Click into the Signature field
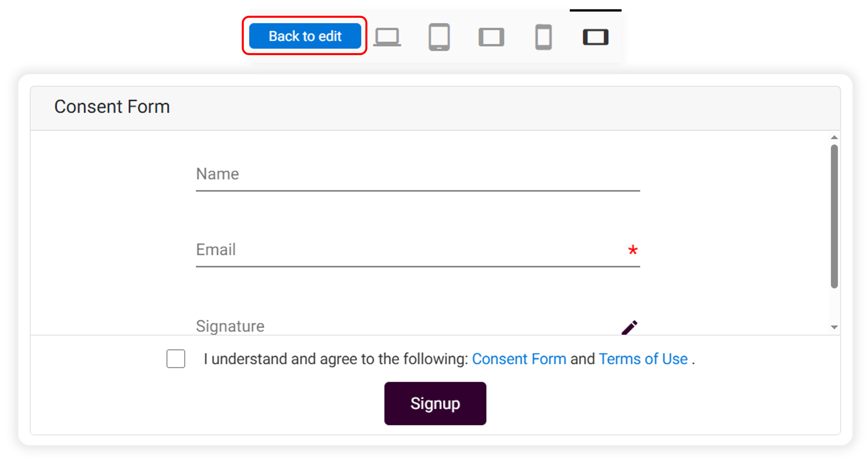The image size is (868, 460). (404, 326)
